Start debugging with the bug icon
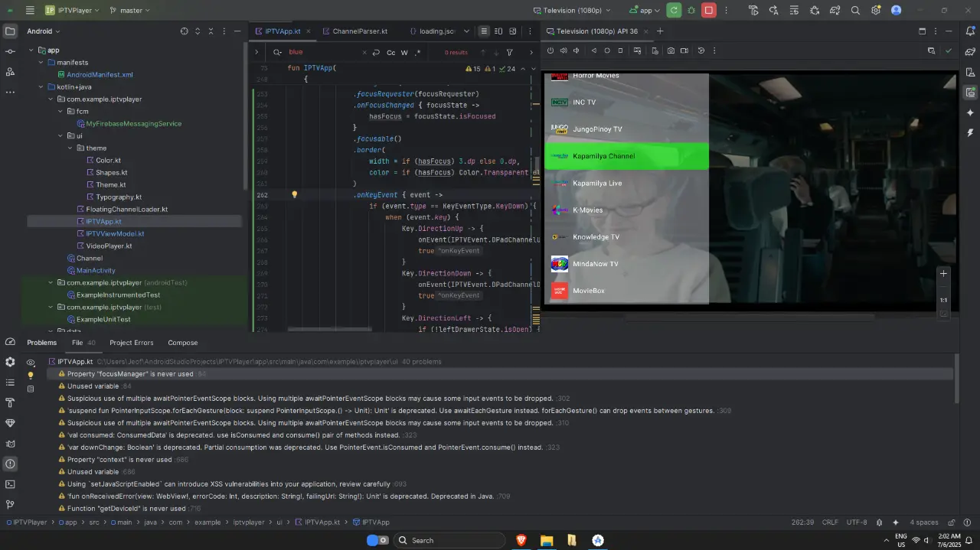This screenshot has width=980, height=550. (692, 11)
